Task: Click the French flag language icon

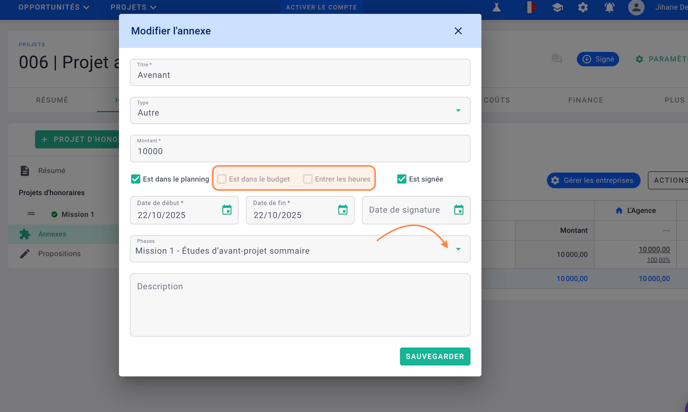Action: 530,8
